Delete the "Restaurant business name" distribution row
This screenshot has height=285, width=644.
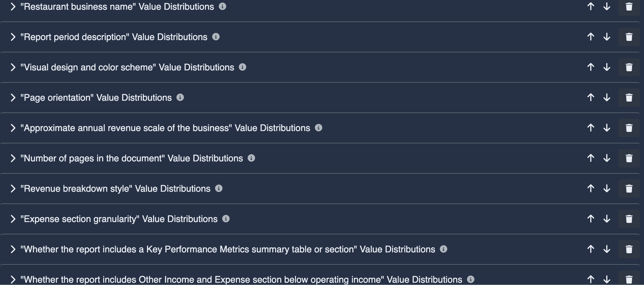[x=629, y=6]
